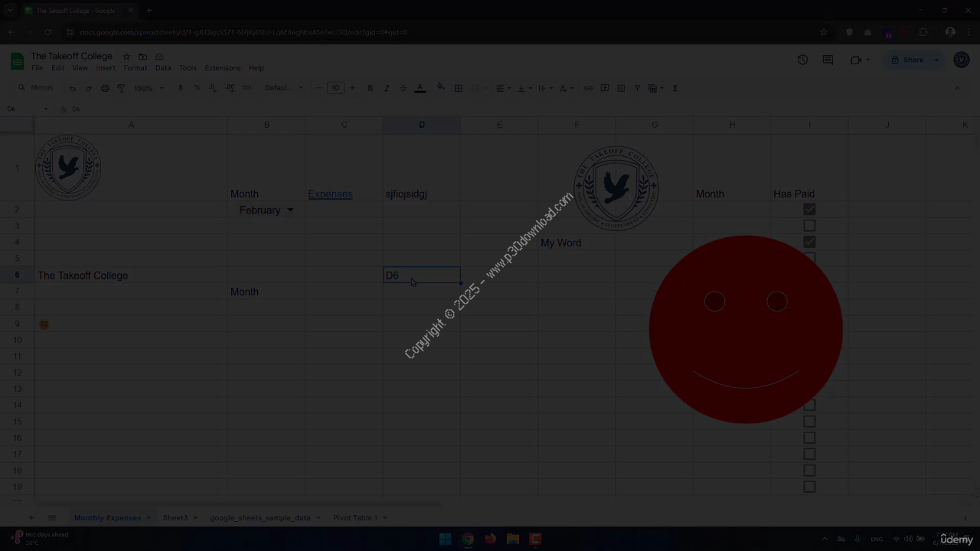
Task: Open the default font dropdown
Action: pos(283,88)
